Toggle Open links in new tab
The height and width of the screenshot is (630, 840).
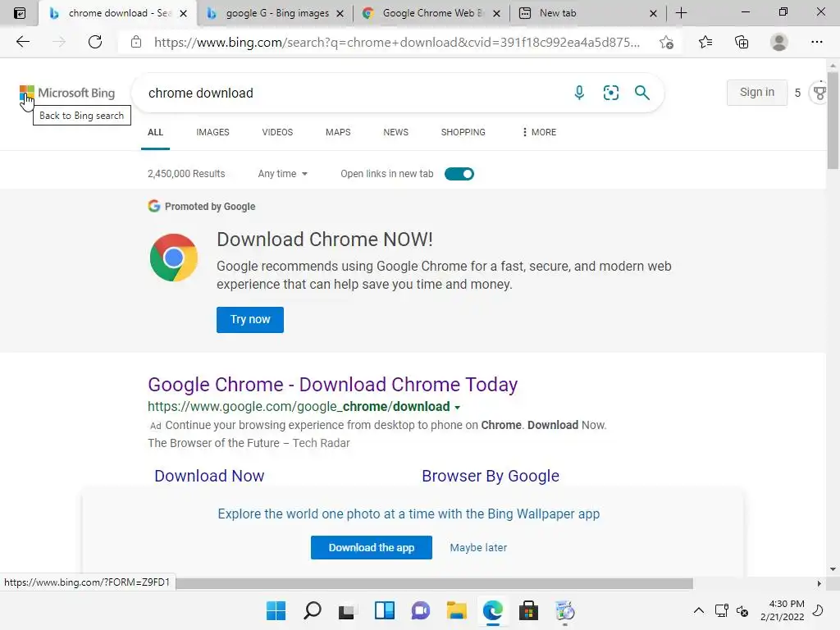click(459, 174)
